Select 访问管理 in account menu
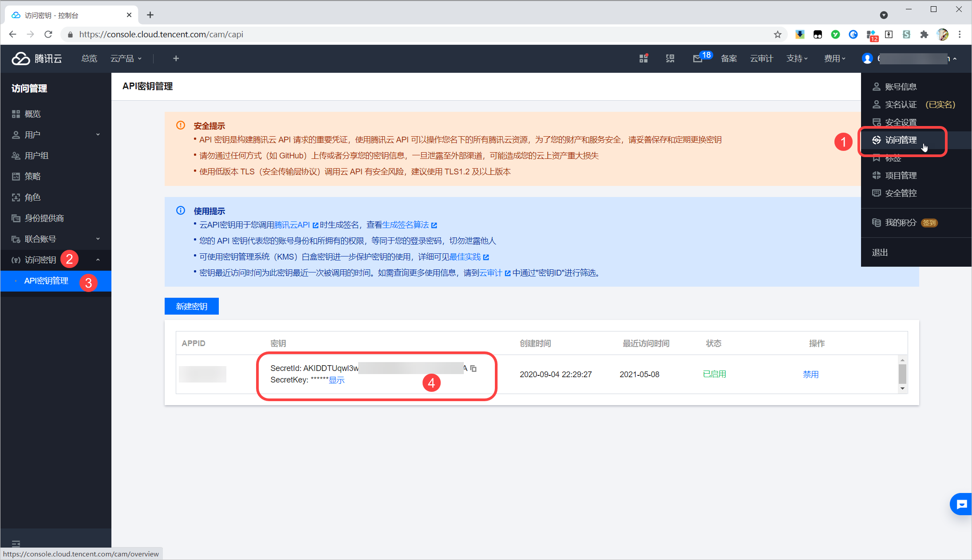The height and width of the screenshot is (560, 972). click(x=901, y=140)
